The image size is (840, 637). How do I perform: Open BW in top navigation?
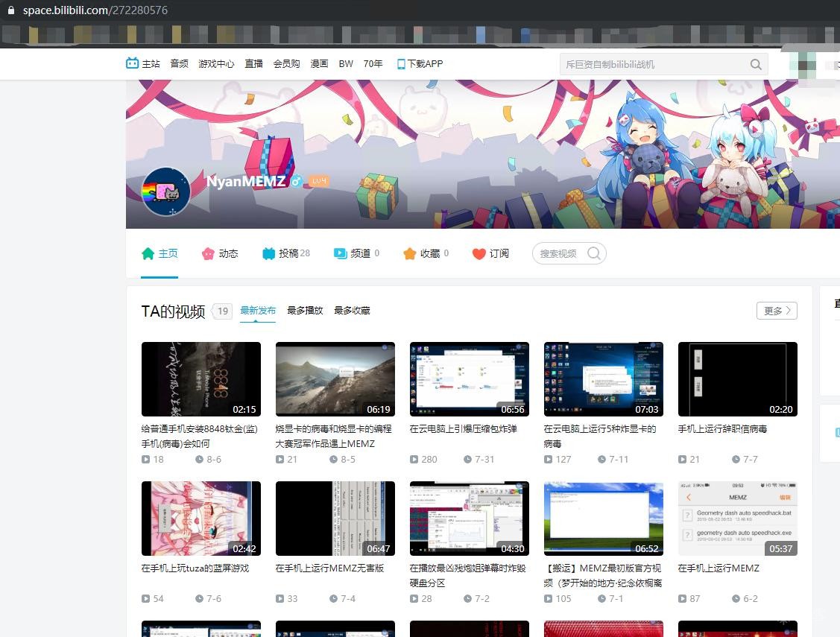[x=346, y=64]
